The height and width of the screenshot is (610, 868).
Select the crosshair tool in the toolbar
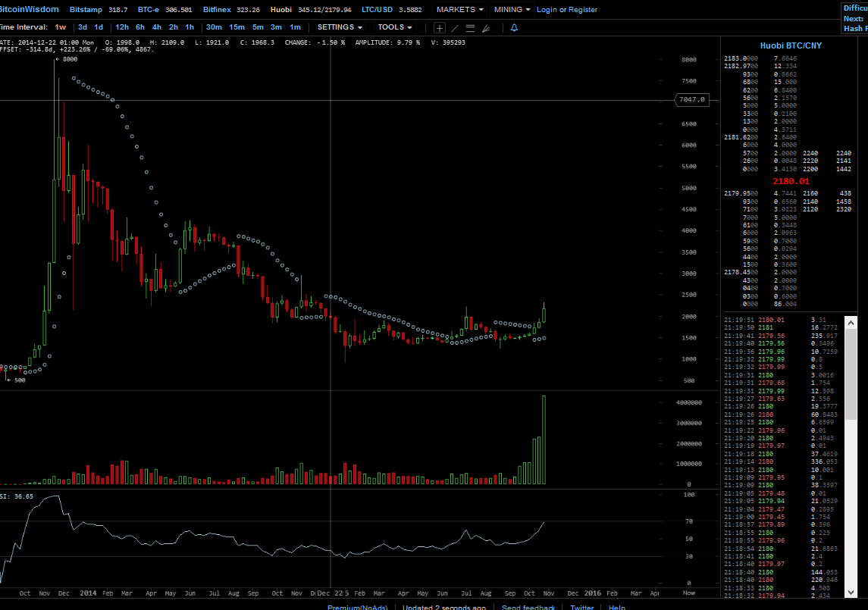pos(440,27)
